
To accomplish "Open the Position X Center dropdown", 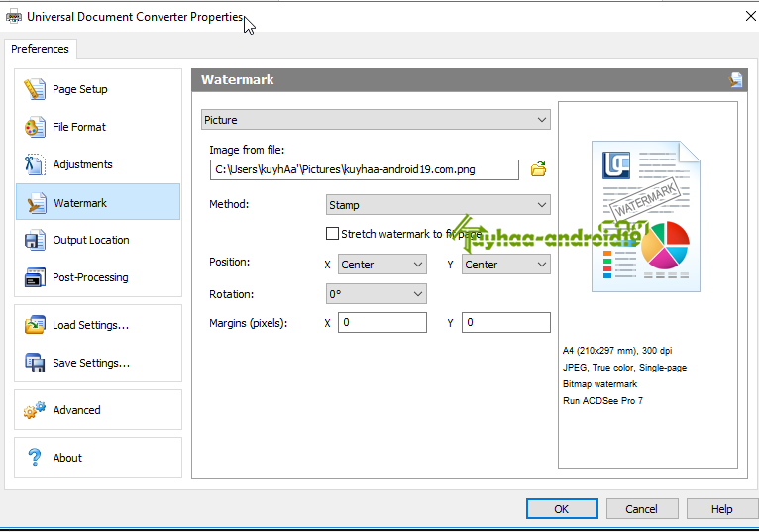I will [381, 265].
